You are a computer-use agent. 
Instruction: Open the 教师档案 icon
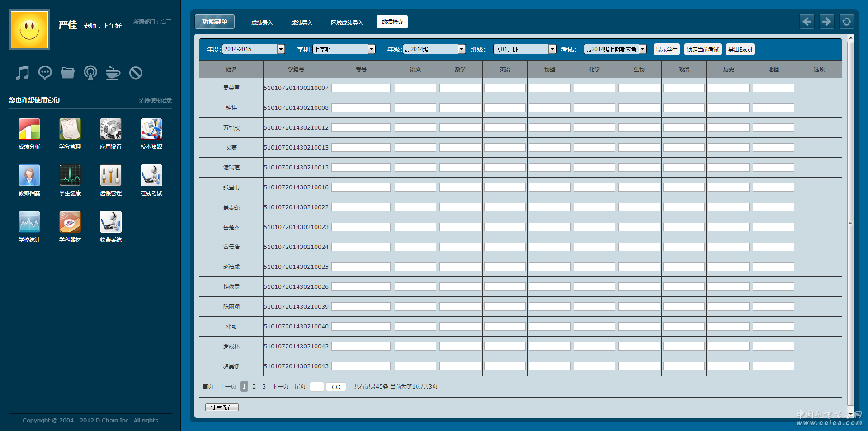click(29, 176)
